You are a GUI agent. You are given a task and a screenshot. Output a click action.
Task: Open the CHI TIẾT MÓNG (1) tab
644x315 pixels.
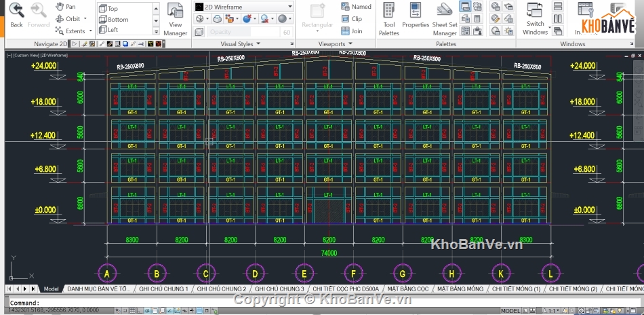(x=517, y=289)
